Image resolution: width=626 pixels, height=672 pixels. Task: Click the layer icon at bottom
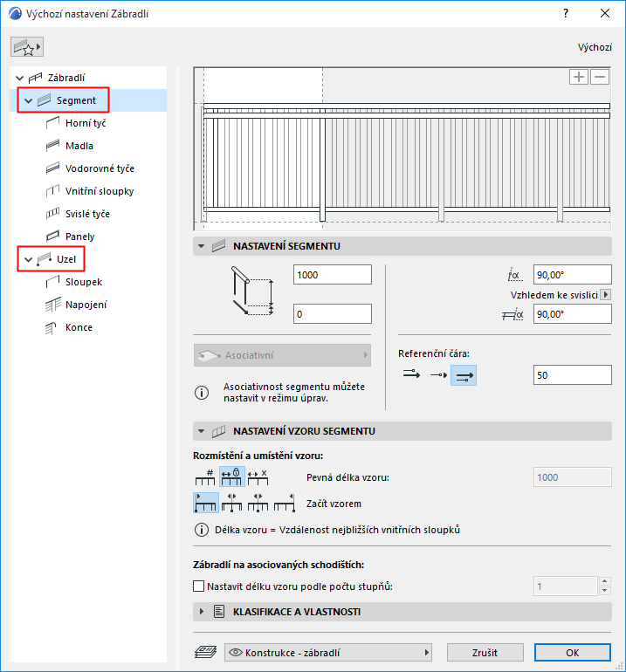click(206, 652)
